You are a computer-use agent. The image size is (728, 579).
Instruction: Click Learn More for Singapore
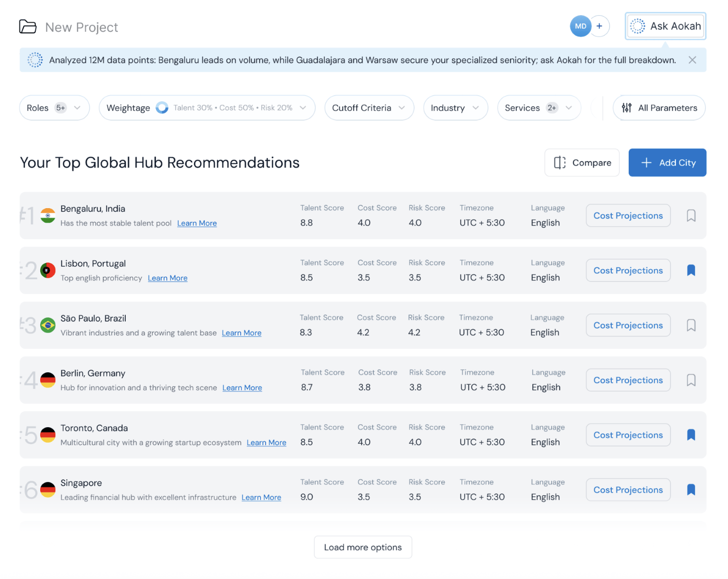click(261, 498)
